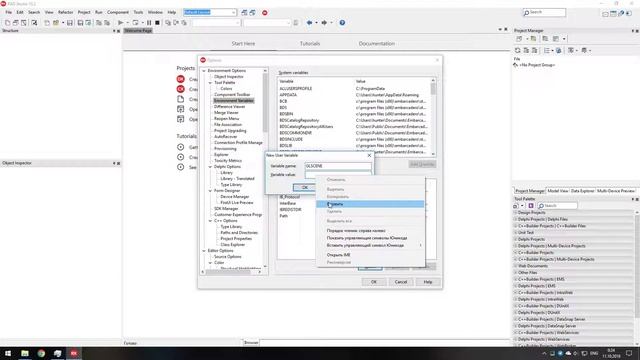Viewport: 640px width, 360px height.
Task: Click the first icon in Project Manager toolbar
Action: pos(519,39)
